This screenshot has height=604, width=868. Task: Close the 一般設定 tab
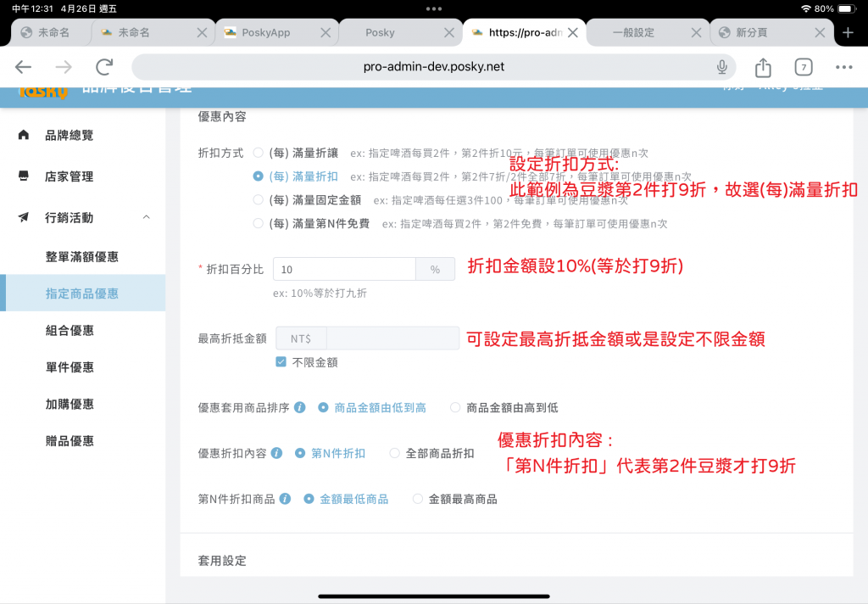coord(697,33)
